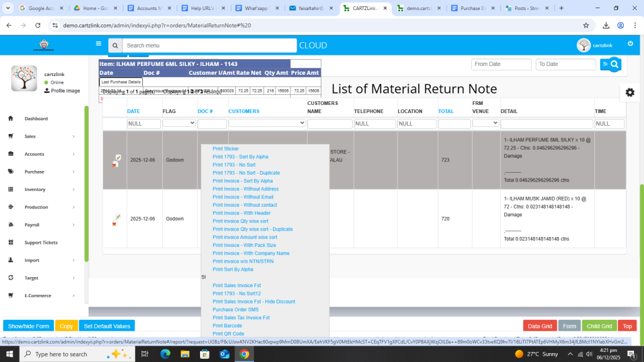The width and height of the screenshot is (644, 362).
Task: Open the CUSTOMERS filter dropdown
Action: coord(267,123)
